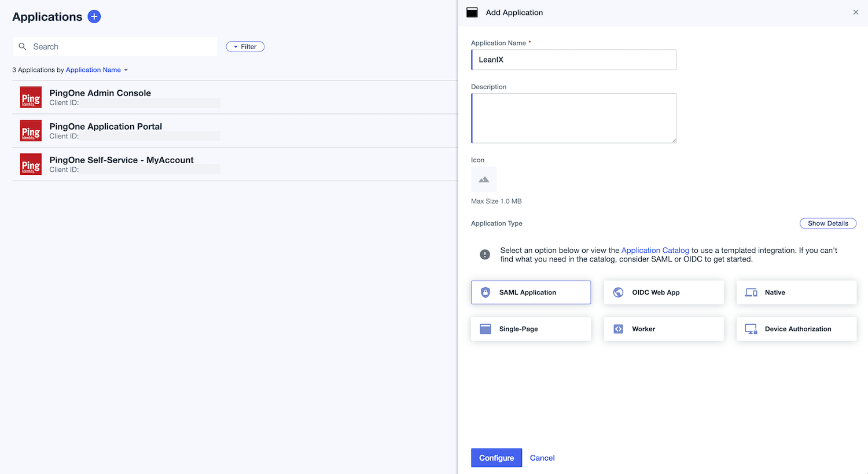
Task: Click the Native devices icon
Action: tap(751, 292)
